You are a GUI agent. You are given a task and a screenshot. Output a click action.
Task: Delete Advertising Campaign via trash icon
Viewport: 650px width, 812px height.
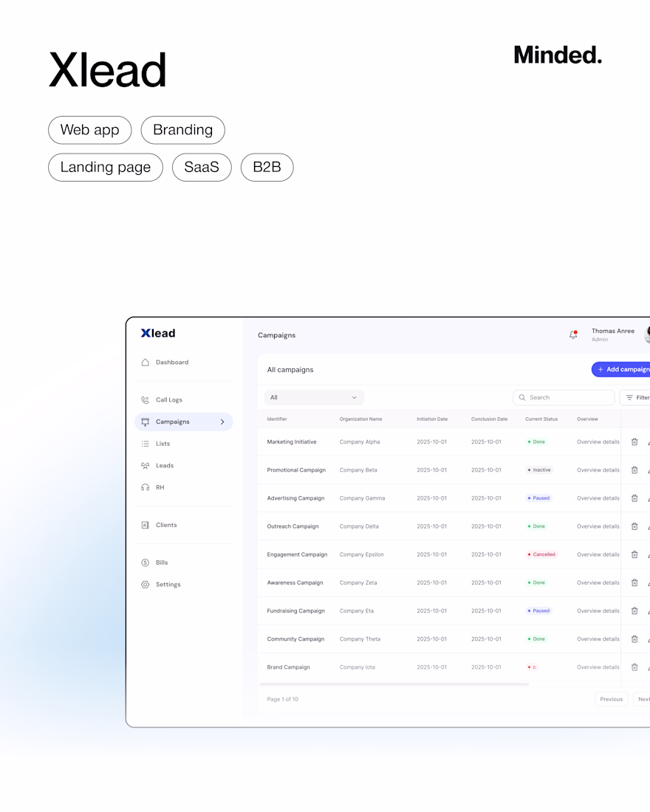634,498
